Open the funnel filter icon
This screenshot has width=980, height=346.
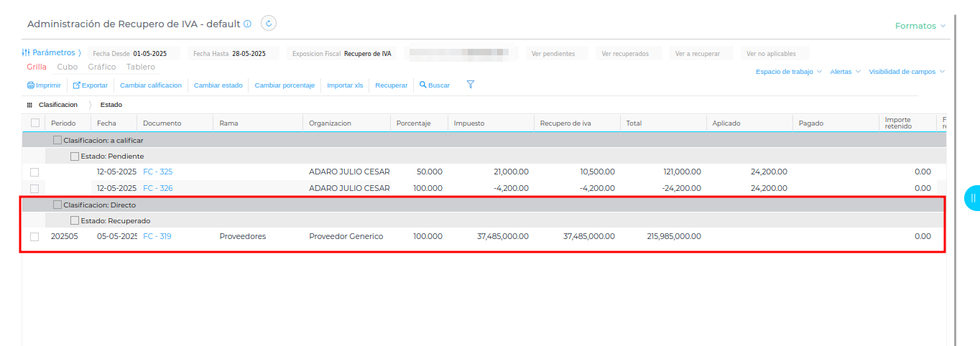click(x=471, y=85)
